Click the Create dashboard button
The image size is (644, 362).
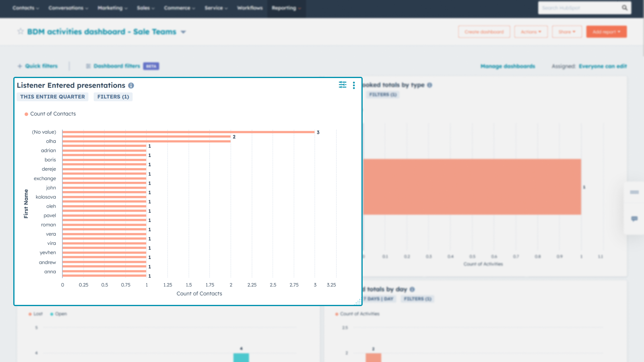[484, 32]
